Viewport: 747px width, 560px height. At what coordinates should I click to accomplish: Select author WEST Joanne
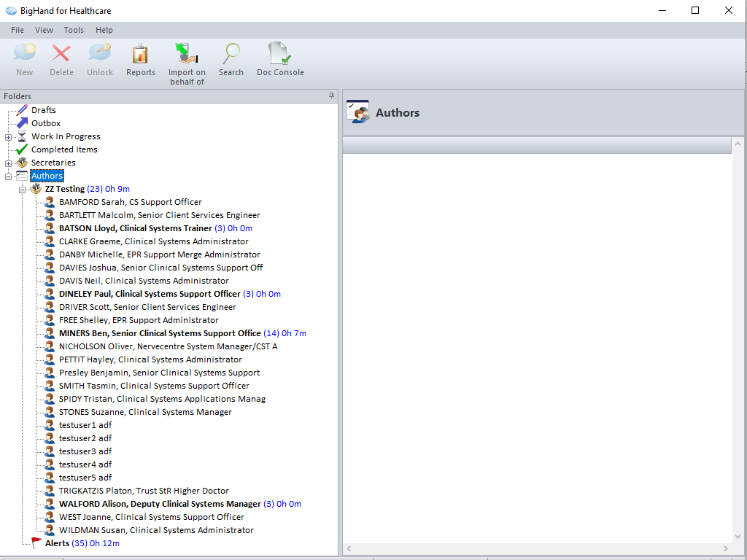click(152, 517)
